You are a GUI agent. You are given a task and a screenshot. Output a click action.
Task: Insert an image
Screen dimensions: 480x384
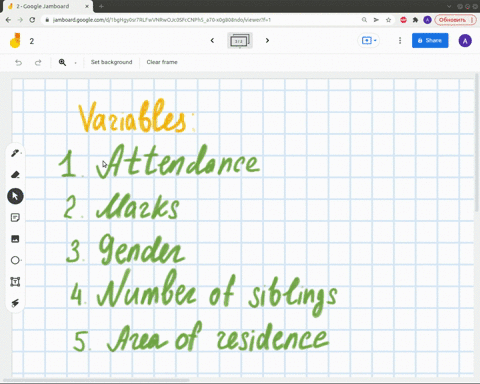click(x=15, y=239)
